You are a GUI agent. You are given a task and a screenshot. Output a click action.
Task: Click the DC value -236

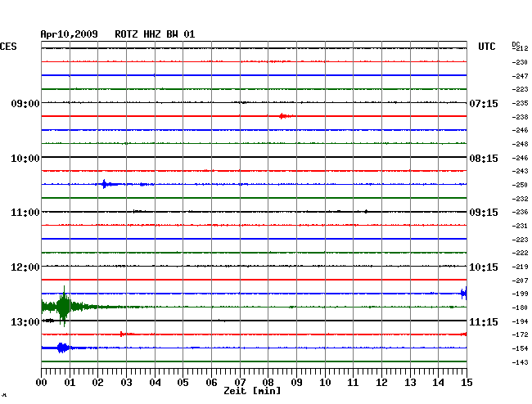(x=520, y=212)
